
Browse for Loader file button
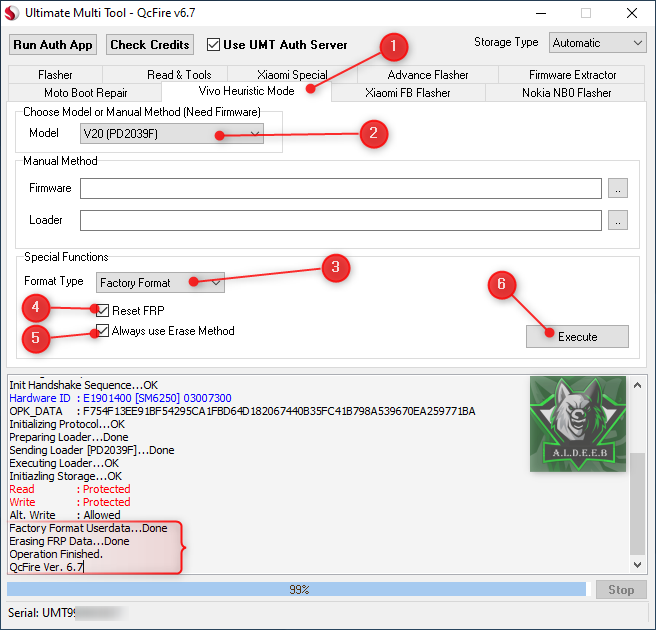(x=618, y=220)
